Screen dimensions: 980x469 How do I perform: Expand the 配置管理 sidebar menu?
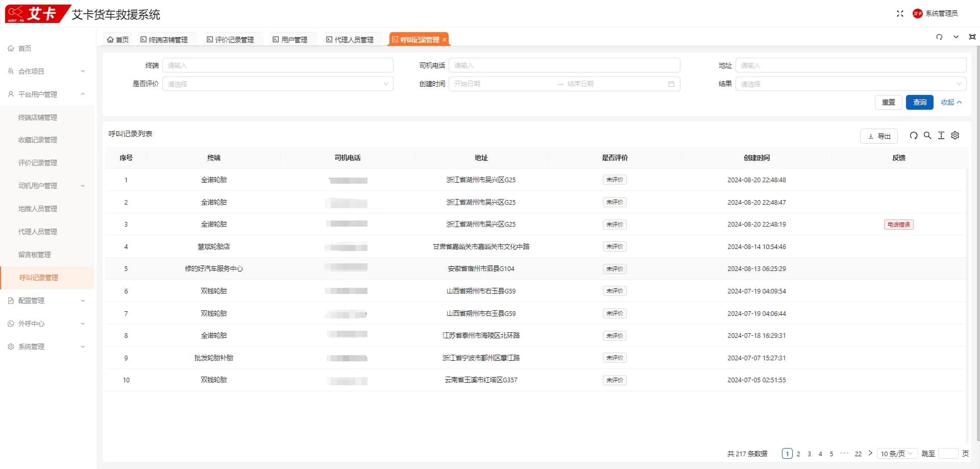[83, 301]
